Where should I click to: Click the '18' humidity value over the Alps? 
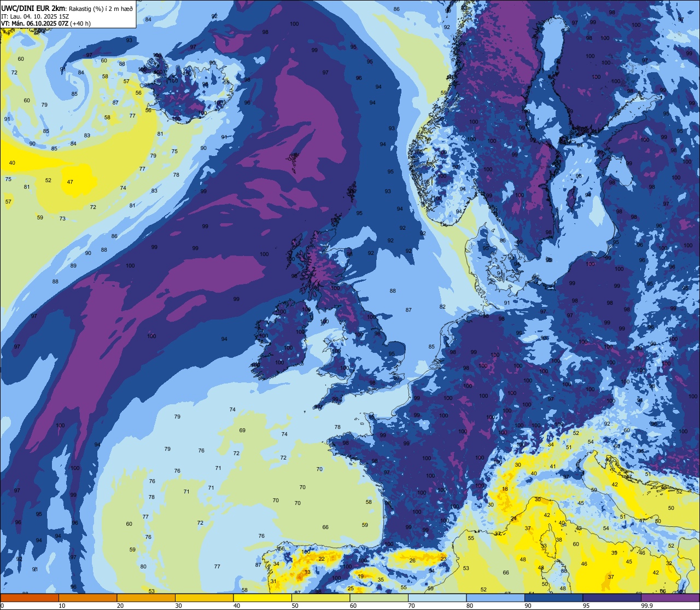(505, 489)
